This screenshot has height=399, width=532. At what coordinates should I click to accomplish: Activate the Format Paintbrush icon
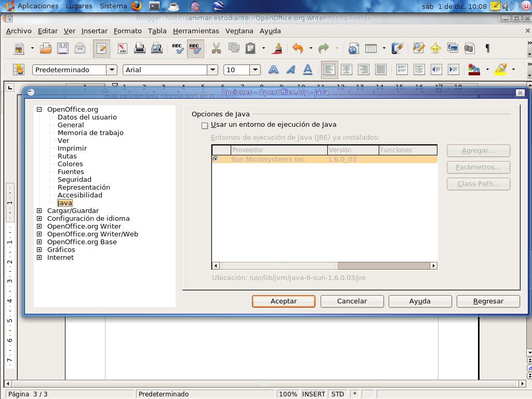point(277,48)
